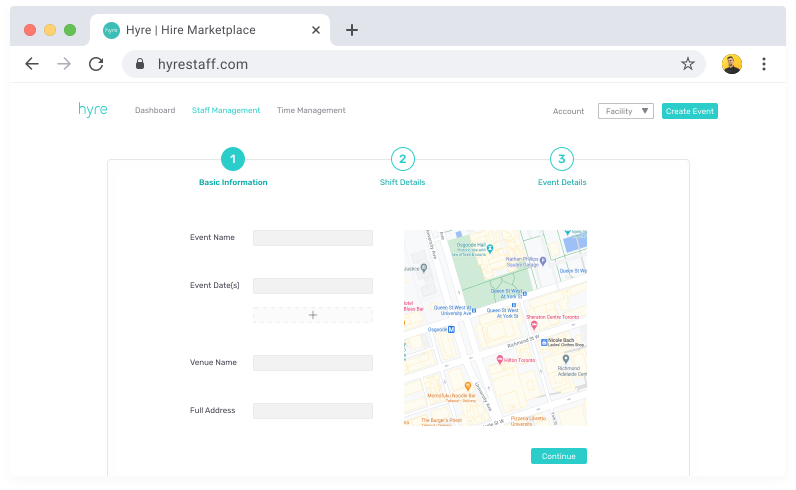The image size is (796, 490).
Task: Click Momofuku Noodle Bar map pin
Action: coord(468,387)
